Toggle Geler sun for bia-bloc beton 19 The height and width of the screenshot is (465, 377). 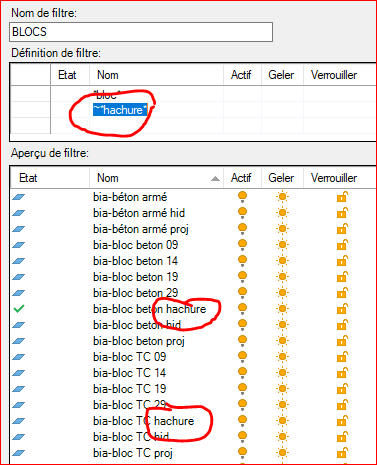[282, 277]
